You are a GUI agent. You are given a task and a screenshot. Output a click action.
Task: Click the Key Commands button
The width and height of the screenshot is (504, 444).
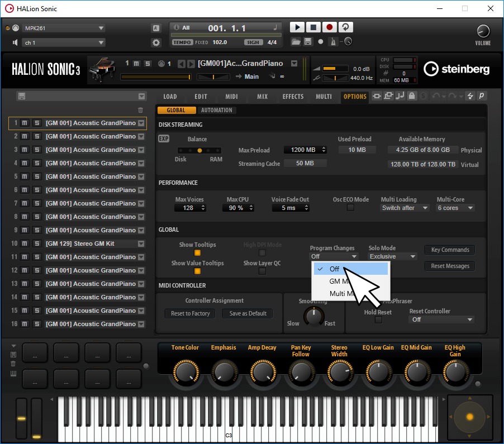(450, 250)
